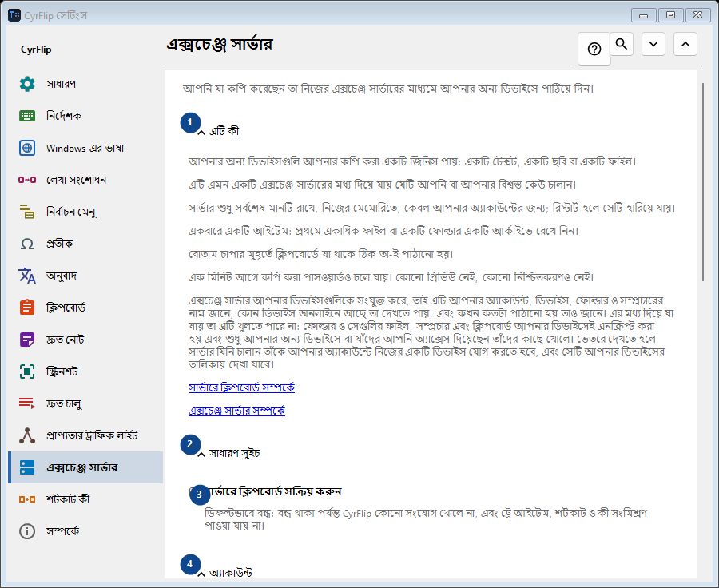
Task: Click the paragraph starting আপনি যা কপি করেছেন
Action: (x=388, y=89)
